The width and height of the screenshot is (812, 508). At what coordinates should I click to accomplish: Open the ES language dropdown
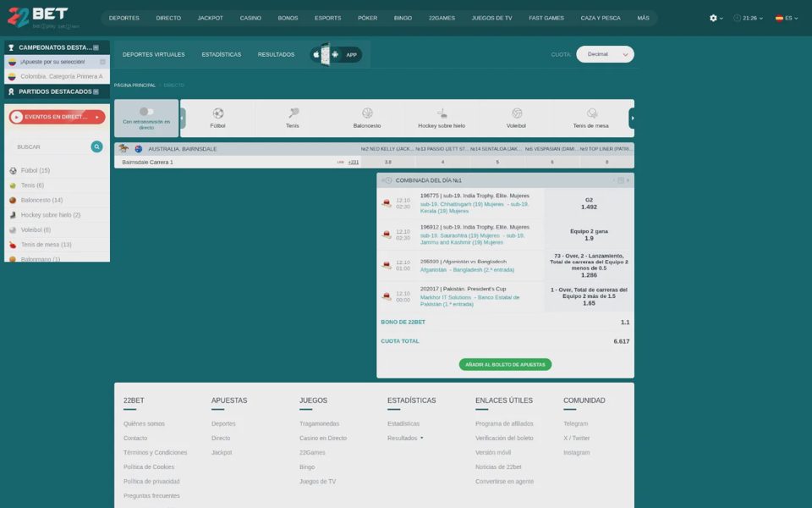786,18
